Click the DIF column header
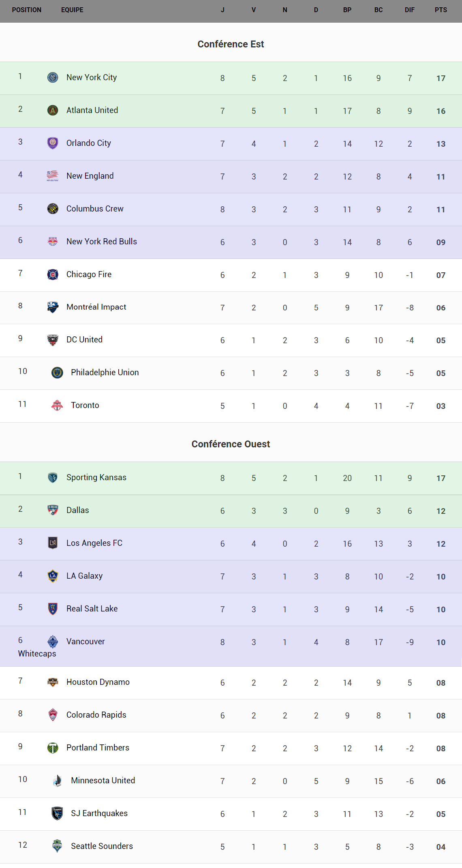The height and width of the screenshot is (868, 462). pyautogui.click(x=410, y=10)
